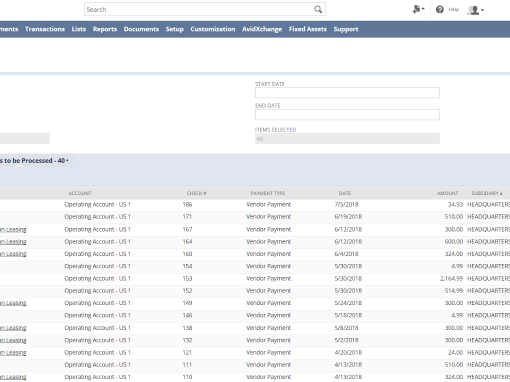This screenshot has height=382, width=510.
Task: Click the search magnifier icon
Action: 318,9
